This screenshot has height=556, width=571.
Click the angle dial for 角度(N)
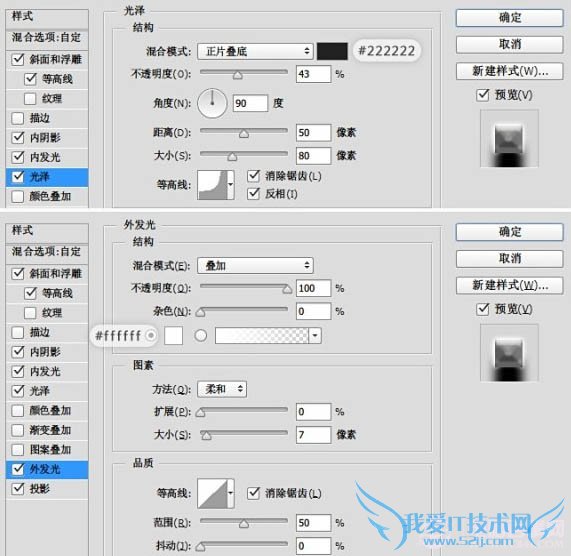click(212, 103)
